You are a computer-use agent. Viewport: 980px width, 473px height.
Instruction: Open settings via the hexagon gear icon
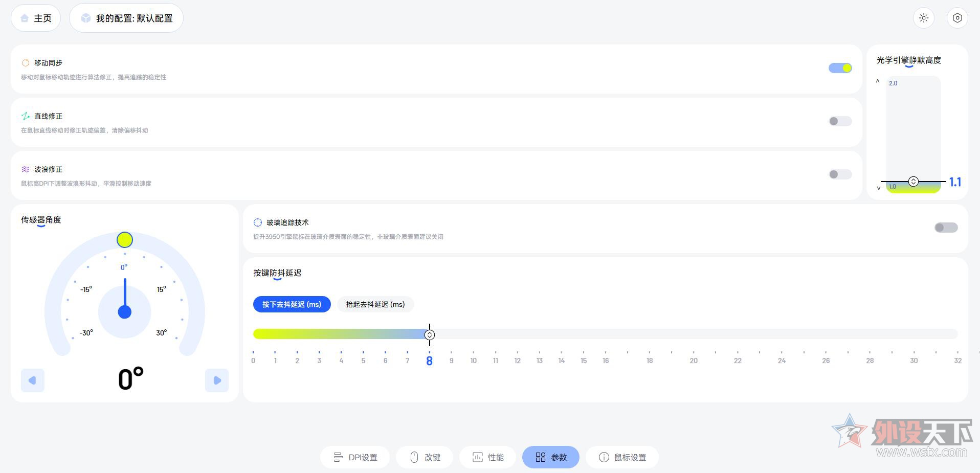coord(957,18)
